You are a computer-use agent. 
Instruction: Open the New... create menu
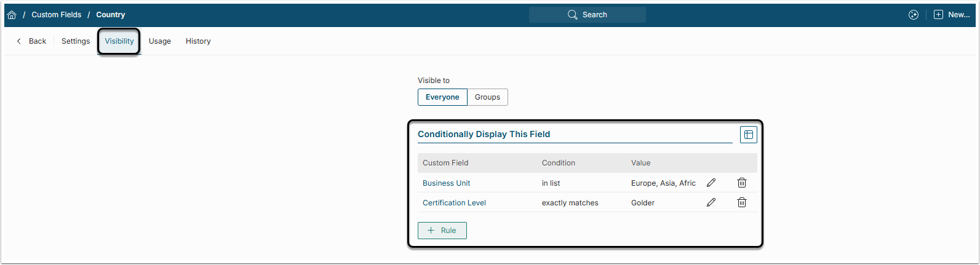point(952,15)
